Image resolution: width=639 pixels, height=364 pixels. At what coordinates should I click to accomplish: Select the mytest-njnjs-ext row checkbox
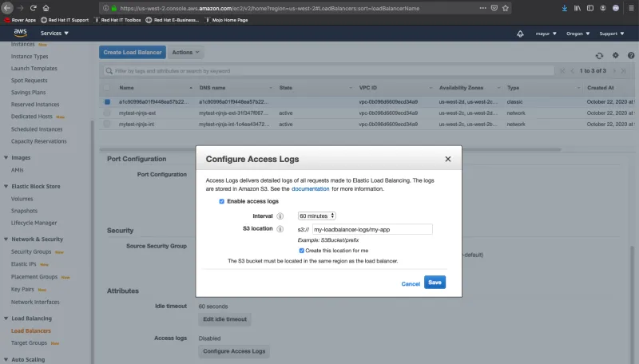click(x=106, y=113)
